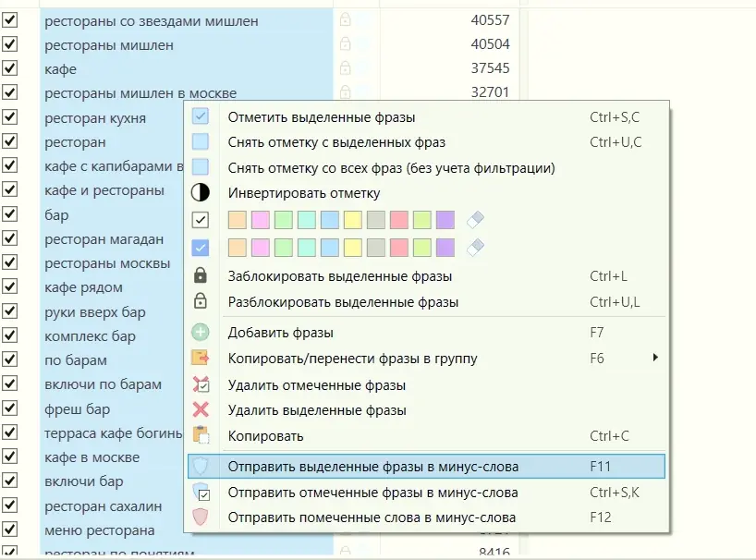Image resolution: width=756 pixels, height=560 pixels.
Task: Click the frequency value 32701
Action: pos(490,91)
